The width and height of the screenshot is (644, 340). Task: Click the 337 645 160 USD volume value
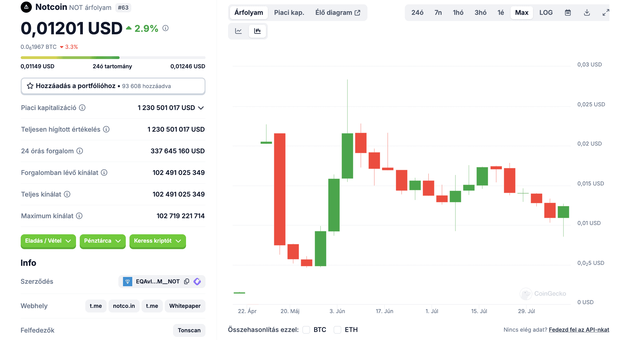coord(178,151)
